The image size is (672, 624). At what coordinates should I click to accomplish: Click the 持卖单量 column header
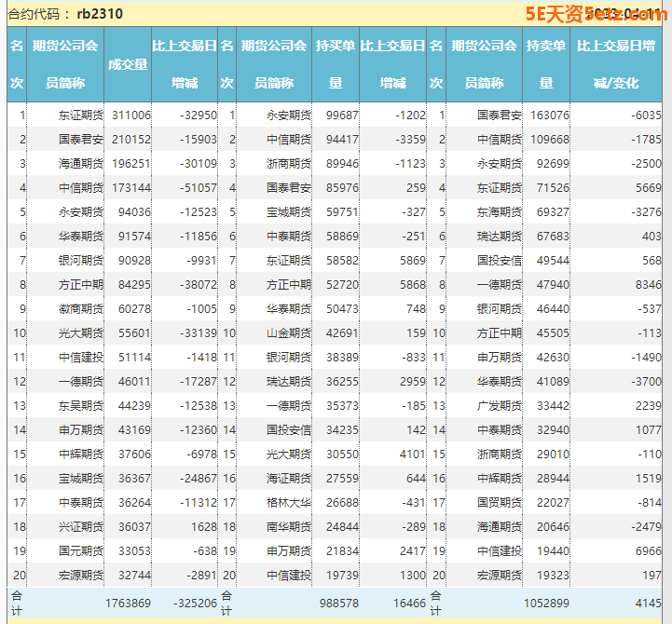[x=546, y=64]
